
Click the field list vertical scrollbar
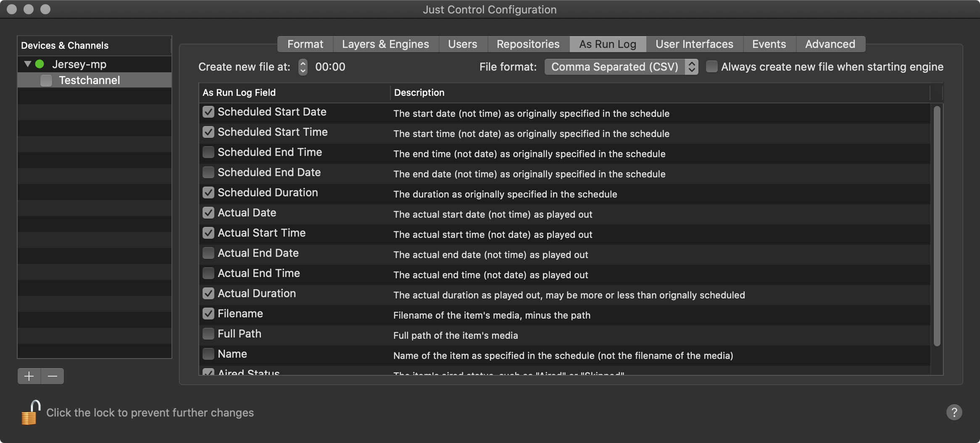[x=937, y=226]
